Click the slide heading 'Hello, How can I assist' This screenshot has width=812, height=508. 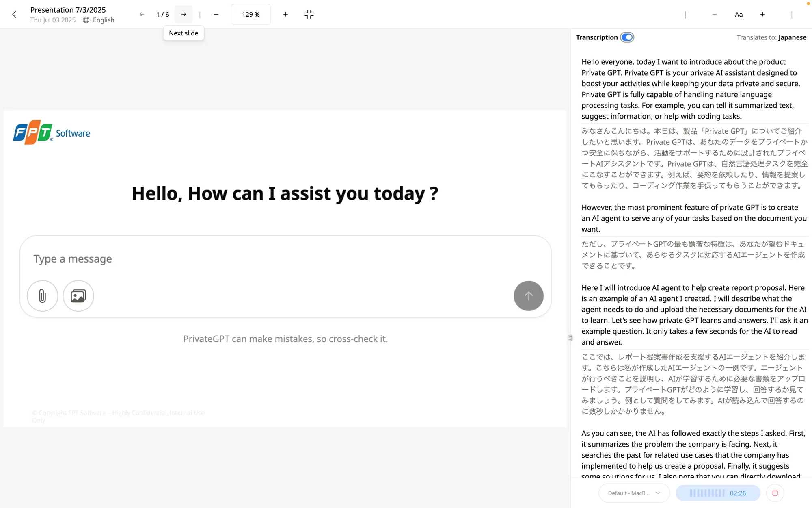285,193
